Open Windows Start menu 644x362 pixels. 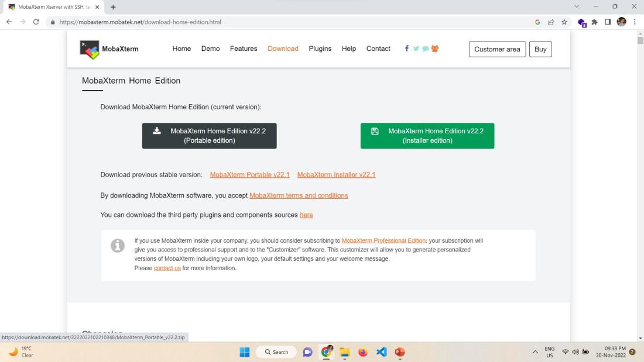(x=245, y=352)
